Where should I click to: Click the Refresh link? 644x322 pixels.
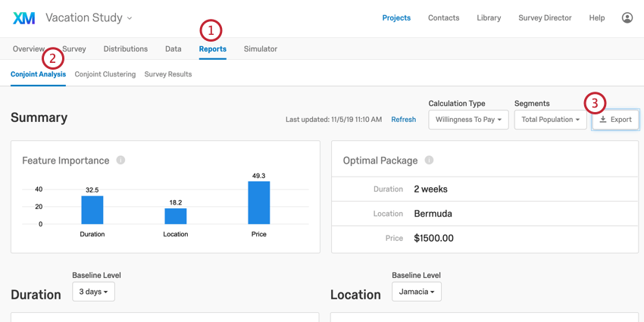pyautogui.click(x=403, y=120)
